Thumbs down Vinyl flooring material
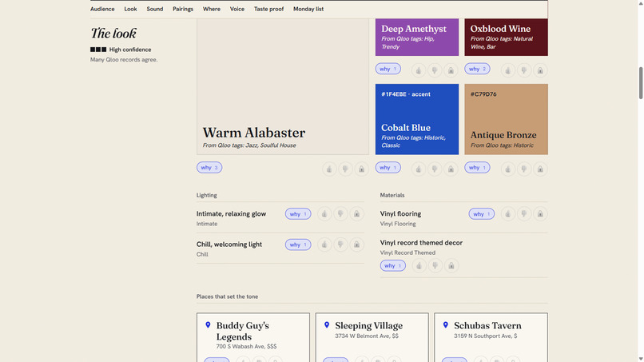Viewport: 644px width, 362px height. point(524,213)
